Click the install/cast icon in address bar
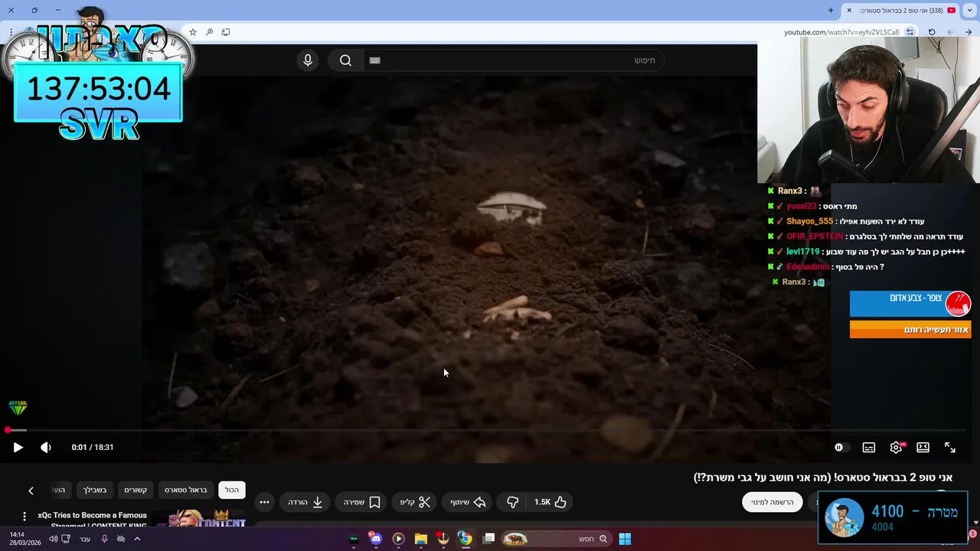 point(225,32)
